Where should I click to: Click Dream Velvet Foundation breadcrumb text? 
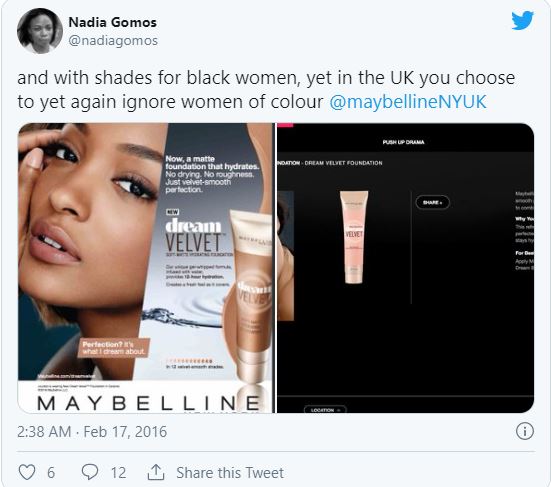point(343,163)
